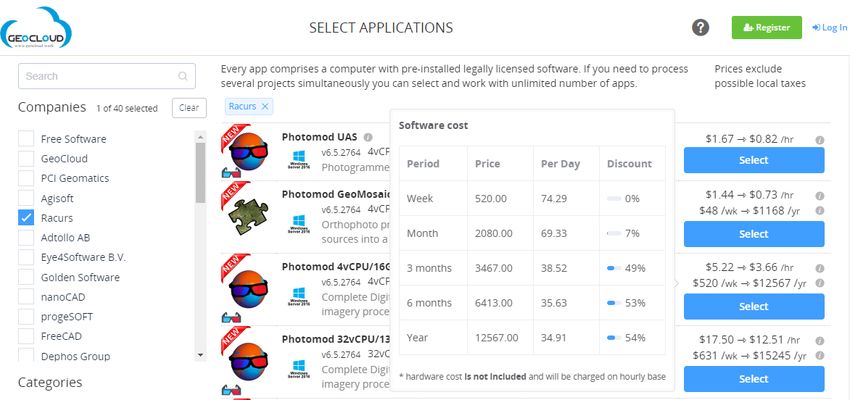This screenshot has width=850, height=400.
Task: Open info icon beside $48 /wk → $1168 /yr
Action: tap(820, 210)
